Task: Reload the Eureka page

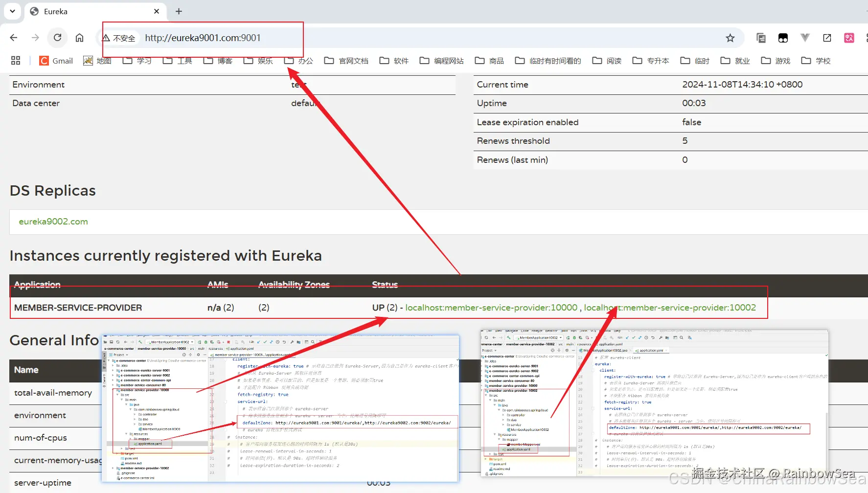Action: click(x=58, y=38)
